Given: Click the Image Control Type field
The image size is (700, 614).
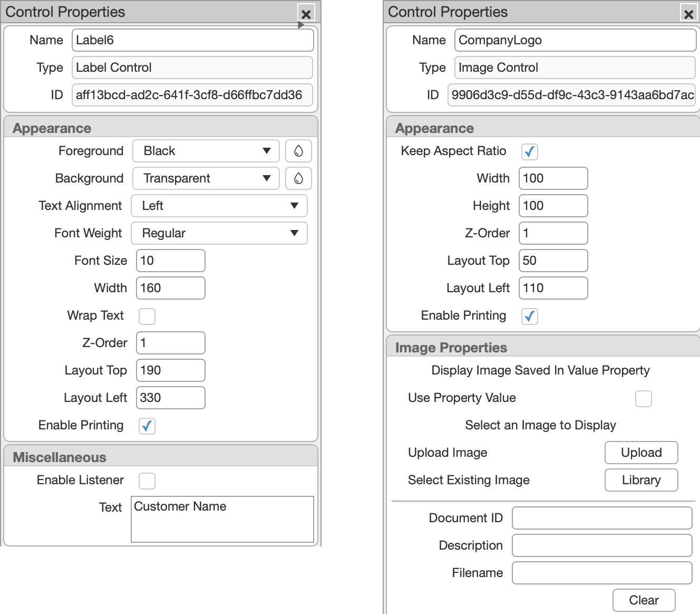Looking at the screenshot, I should [x=575, y=68].
